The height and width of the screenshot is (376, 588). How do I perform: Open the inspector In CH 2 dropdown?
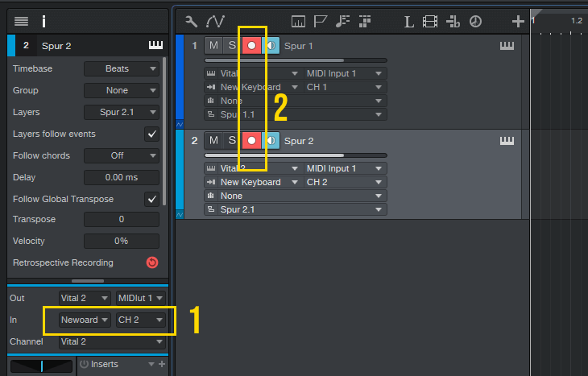(141, 320)
